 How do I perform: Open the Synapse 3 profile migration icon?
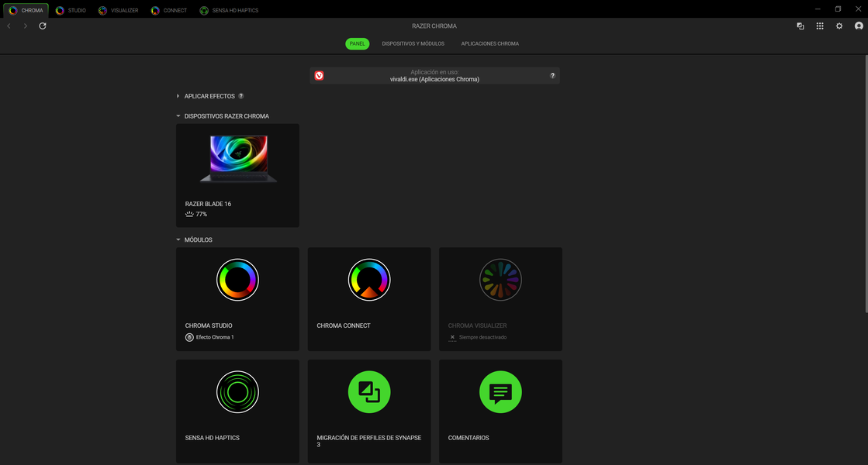369,392
